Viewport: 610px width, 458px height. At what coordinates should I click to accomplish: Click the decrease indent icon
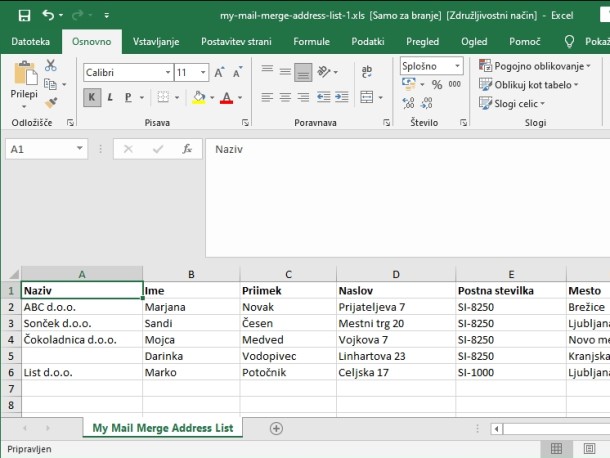pos(324,97)
